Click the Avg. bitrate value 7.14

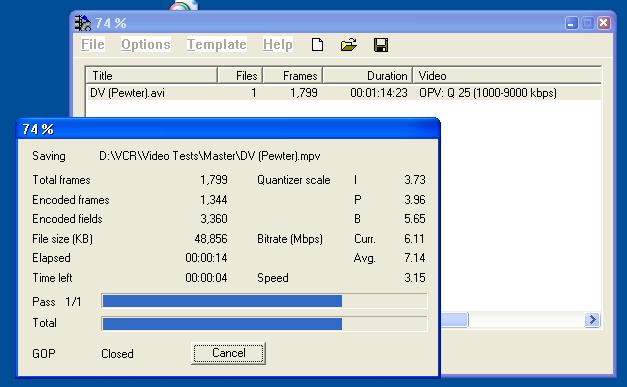click(x=415, y=258)
